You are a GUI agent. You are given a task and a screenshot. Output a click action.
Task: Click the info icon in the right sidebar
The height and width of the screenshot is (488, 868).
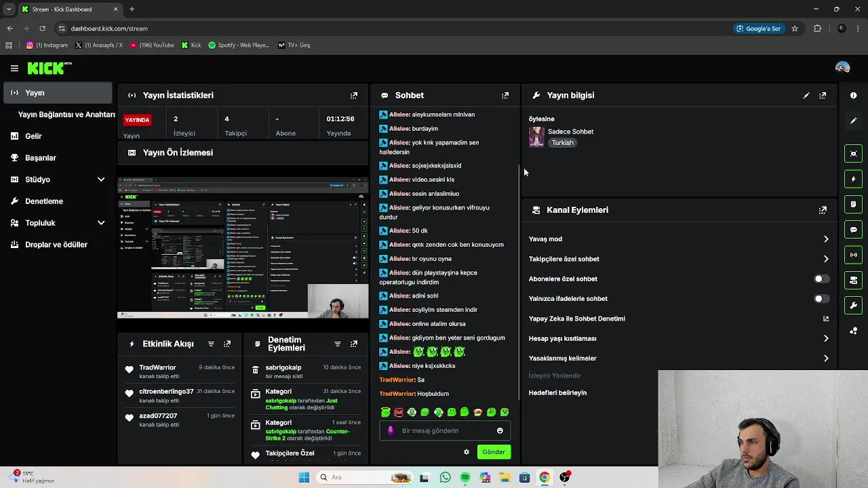coord(854,96)
